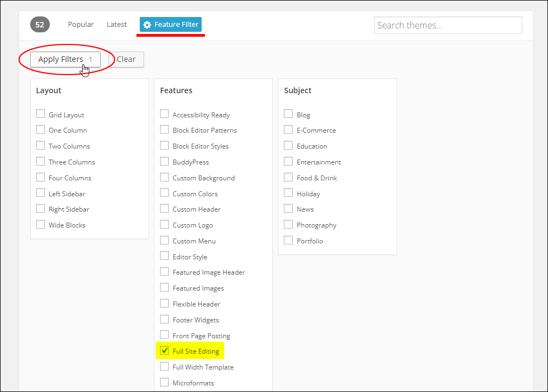548x392 pixels.
Task: Switch to the Latest themes tab
Action: coord(117,25)
